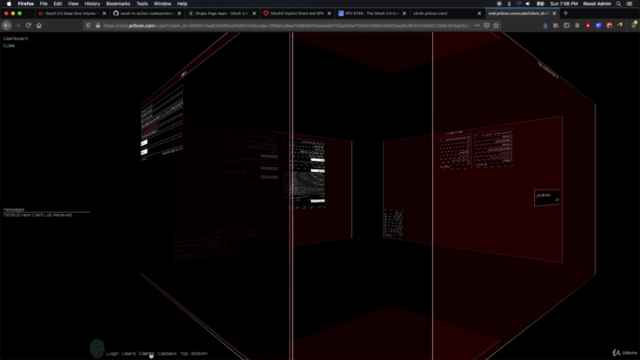This screenshot has width=640, height=360.
Task: Open the library icon in Firefox toolbar
Action: [556, 25]
